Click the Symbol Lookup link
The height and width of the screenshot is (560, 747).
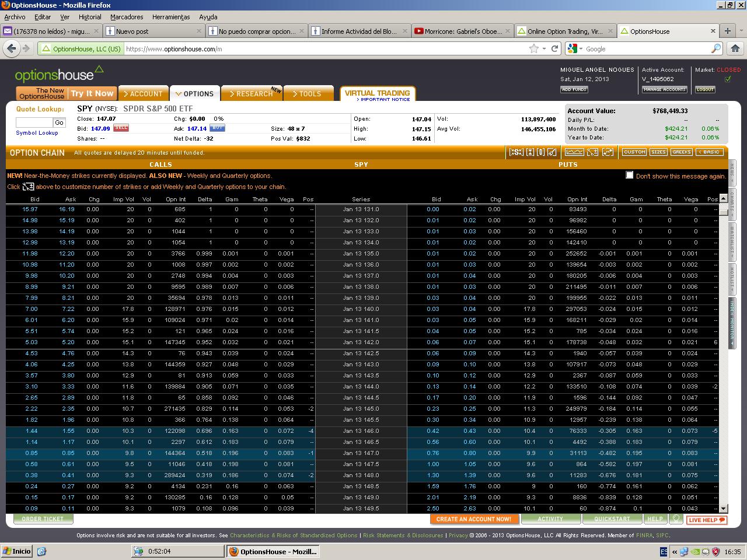(37, 133)
